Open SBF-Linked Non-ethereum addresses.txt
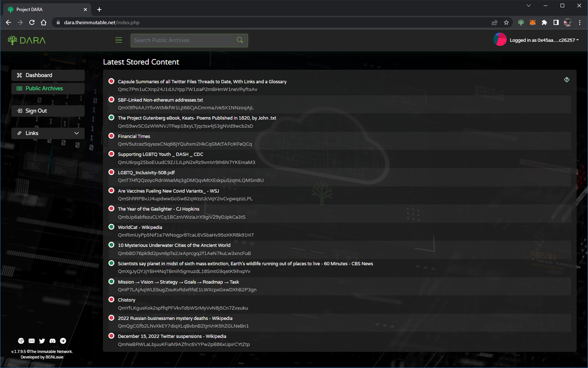 [160, 100]
